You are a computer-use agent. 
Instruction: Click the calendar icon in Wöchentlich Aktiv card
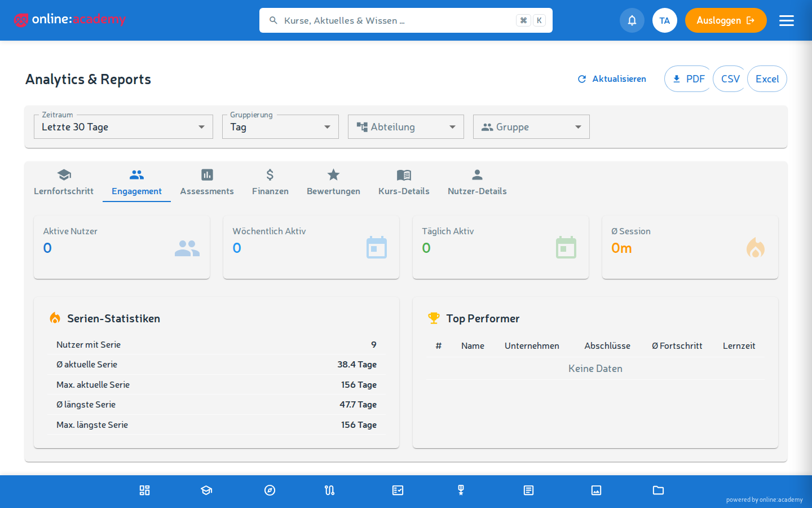(377, 247)
